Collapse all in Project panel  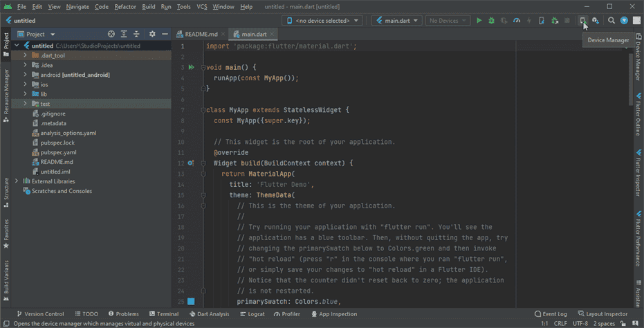pos(136,34)
